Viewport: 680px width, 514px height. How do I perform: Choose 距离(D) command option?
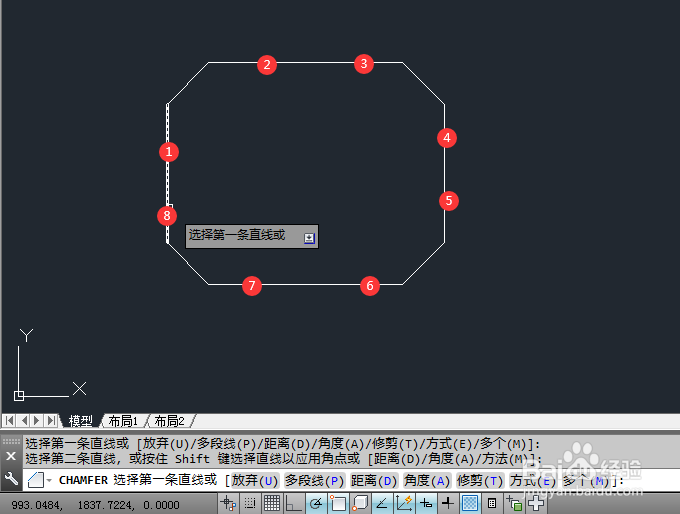[374, 480]
